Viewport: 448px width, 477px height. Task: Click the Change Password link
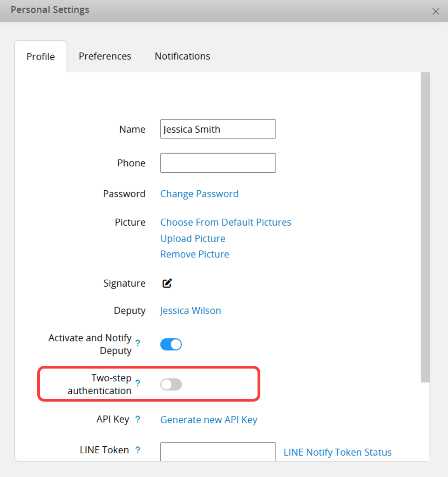coord(199,194)
